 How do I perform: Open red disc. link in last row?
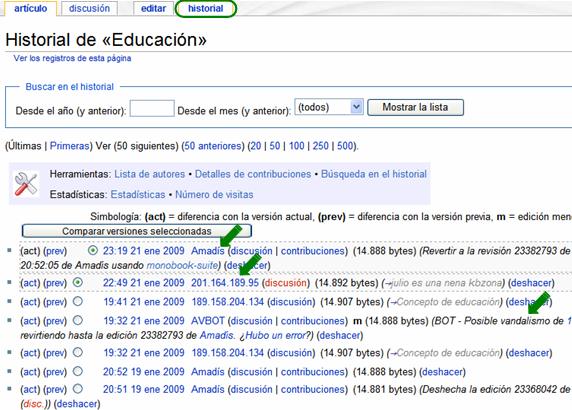(x=33, y=404)
